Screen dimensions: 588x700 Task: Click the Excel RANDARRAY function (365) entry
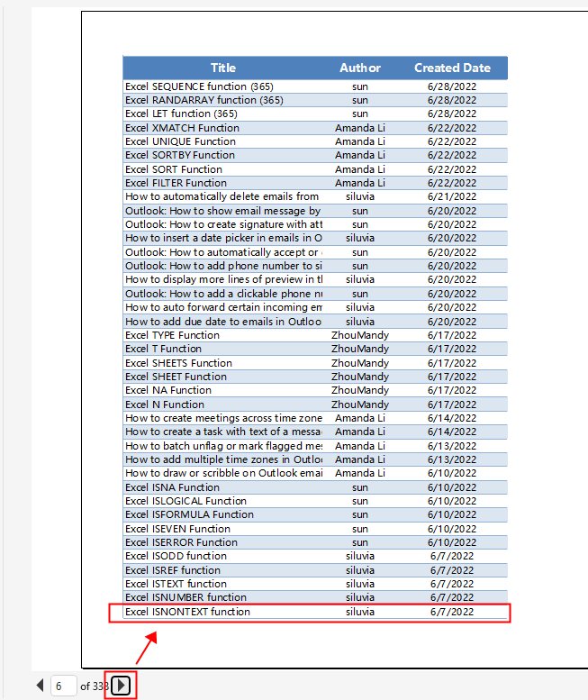pos(204,100)
